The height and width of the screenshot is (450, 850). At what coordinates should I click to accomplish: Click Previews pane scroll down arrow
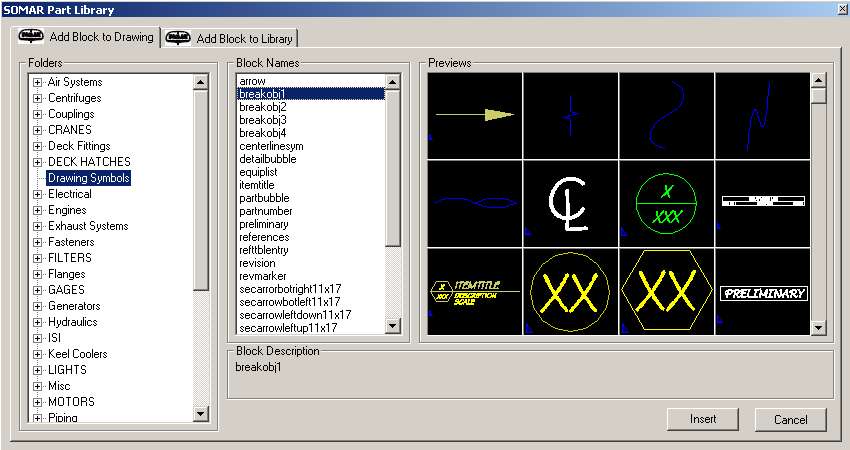click(x=818, y=327)
